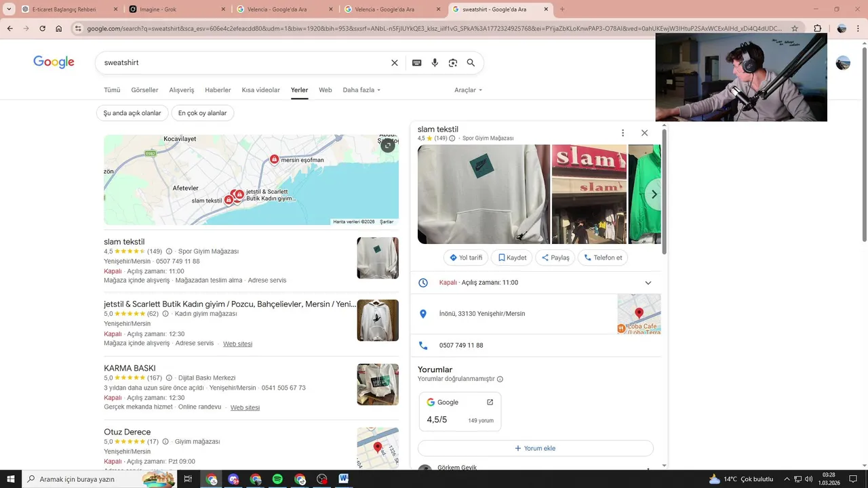Click the magnifier search submit icon
This screenshot has height=488, width=868.
click(x=471, y=62)
